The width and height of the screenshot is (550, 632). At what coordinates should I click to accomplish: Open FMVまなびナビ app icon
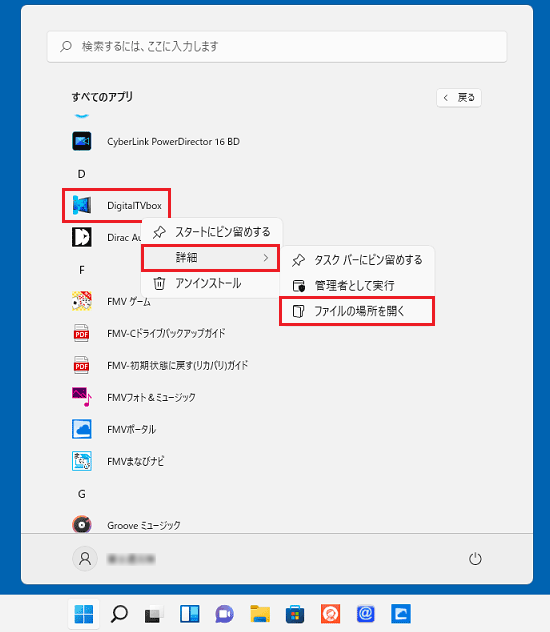[82, 461]
